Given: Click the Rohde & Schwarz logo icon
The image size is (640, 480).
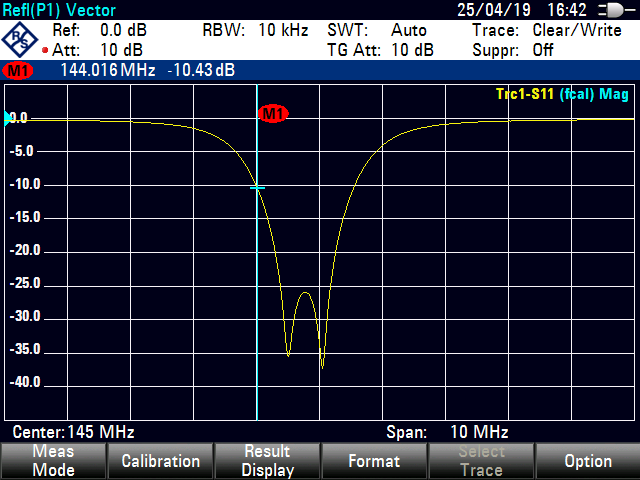Looking at the screenshot, I should point(22,40).
